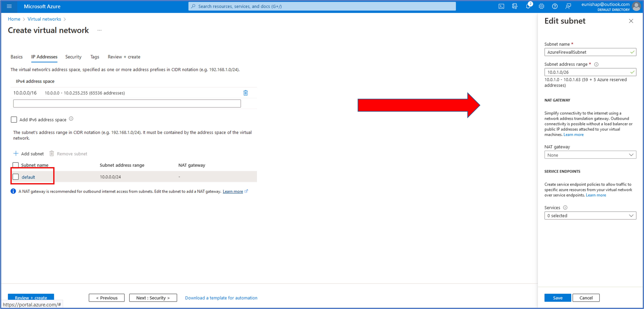The image size is (644, 309).
Task: Open the Services dropdown showing 0 selected
Action: [590, 215]
